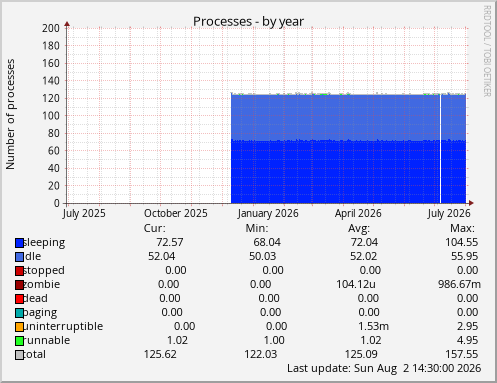Click the 'runnable' legend label
This screenshot has width=497, height=383.
47,340
